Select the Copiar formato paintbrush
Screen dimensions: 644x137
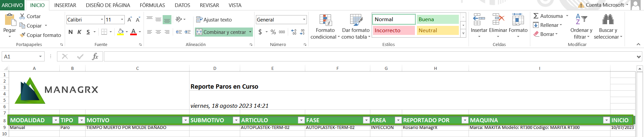click(22, 35)
